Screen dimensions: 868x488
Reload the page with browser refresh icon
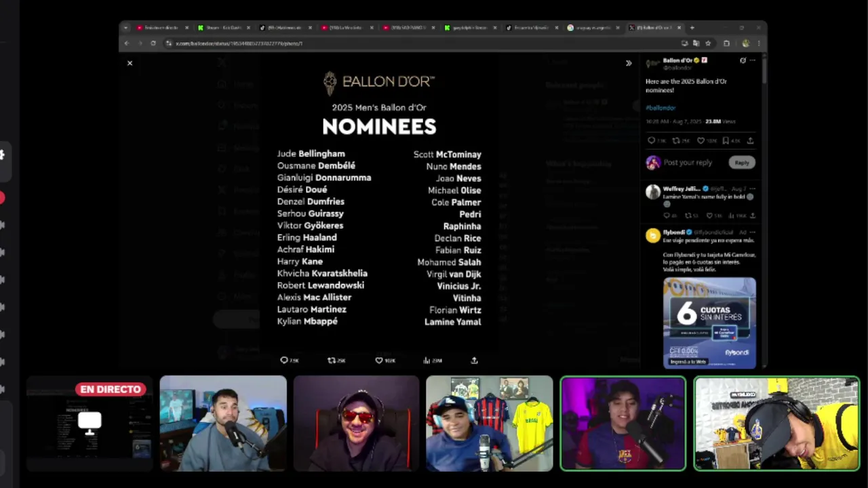[x=153, y=43]
